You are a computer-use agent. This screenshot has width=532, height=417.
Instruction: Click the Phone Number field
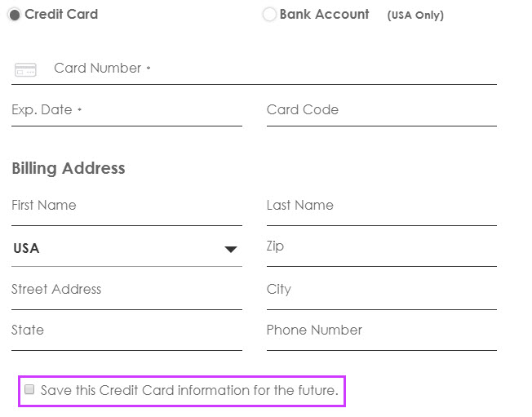(382, 332)
